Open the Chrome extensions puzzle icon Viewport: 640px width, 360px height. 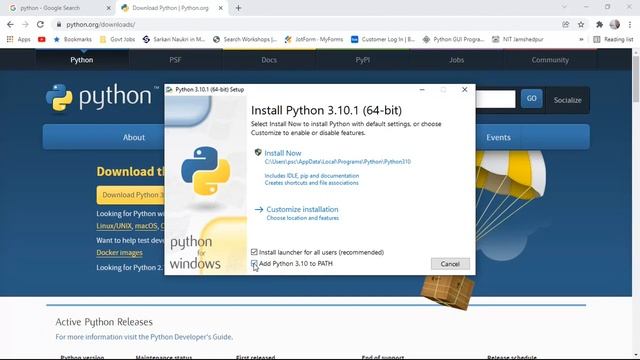point(599,24)
